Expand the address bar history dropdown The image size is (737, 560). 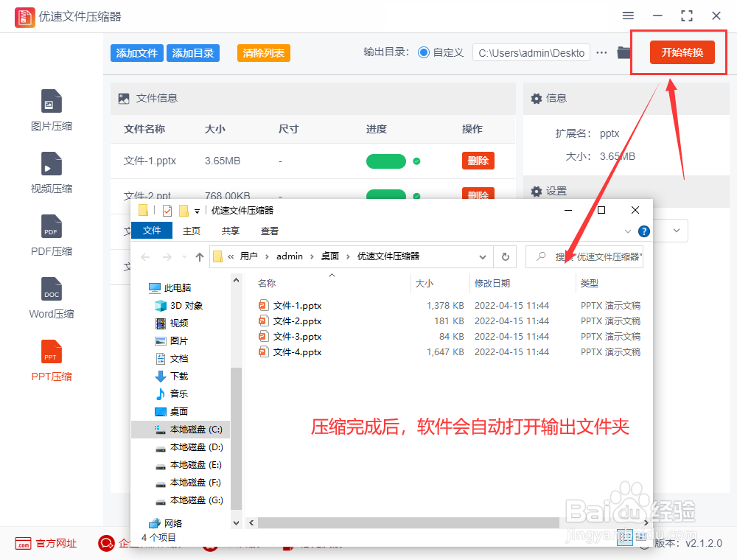(x=482, y=257)
